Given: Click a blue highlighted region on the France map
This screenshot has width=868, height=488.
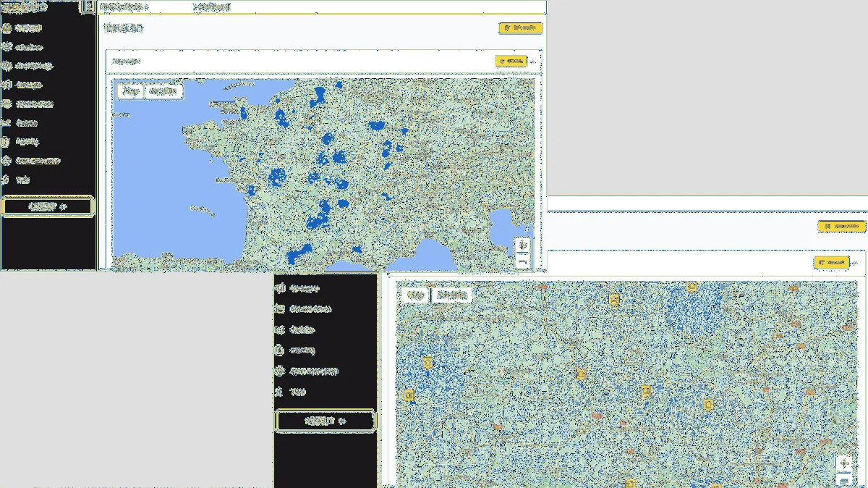Looking at the screenshot, I should pyautogui.click(x=277, y=177).
